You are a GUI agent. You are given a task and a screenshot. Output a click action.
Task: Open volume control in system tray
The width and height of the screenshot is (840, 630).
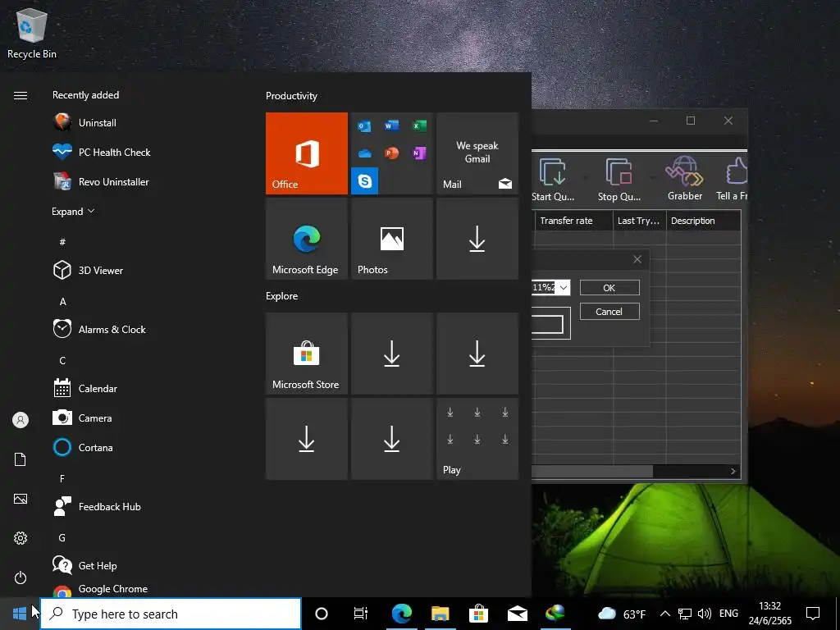coord(705,614)
